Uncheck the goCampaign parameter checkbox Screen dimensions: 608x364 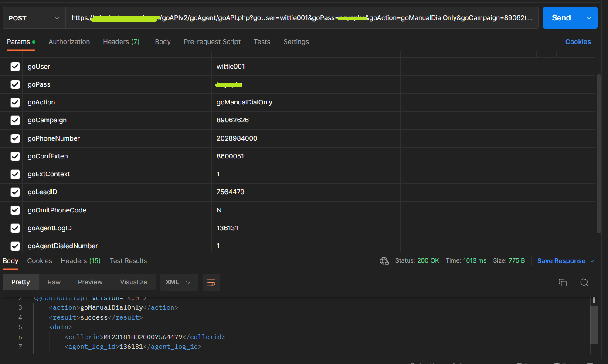tap(15, 120)
